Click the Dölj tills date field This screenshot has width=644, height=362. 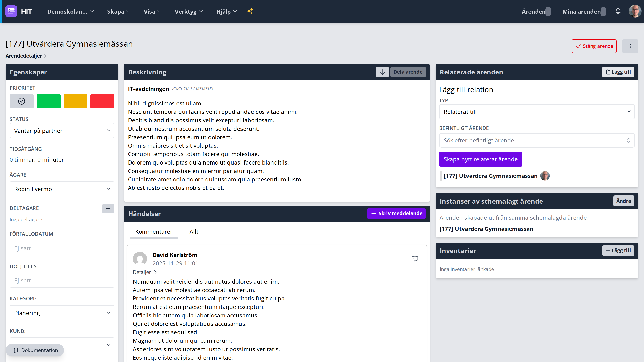(62, 280)
